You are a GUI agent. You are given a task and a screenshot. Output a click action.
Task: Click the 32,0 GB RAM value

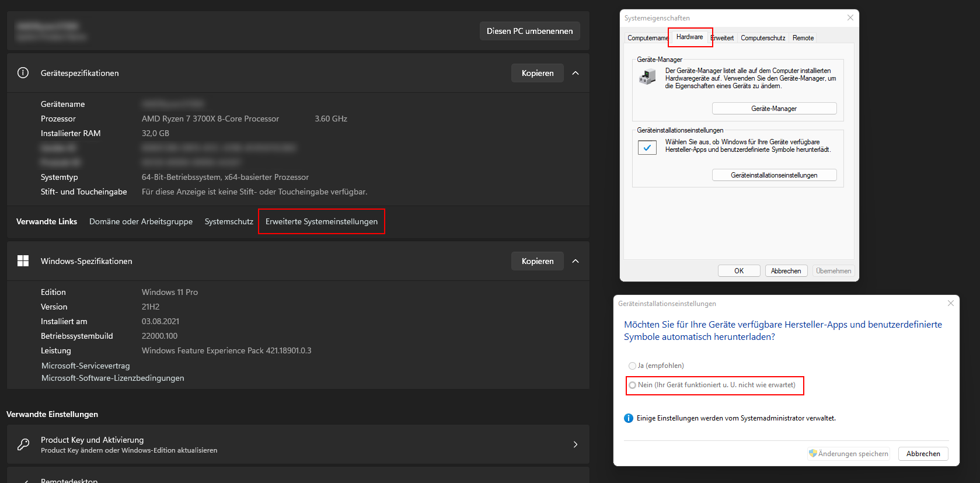point(155,133)
